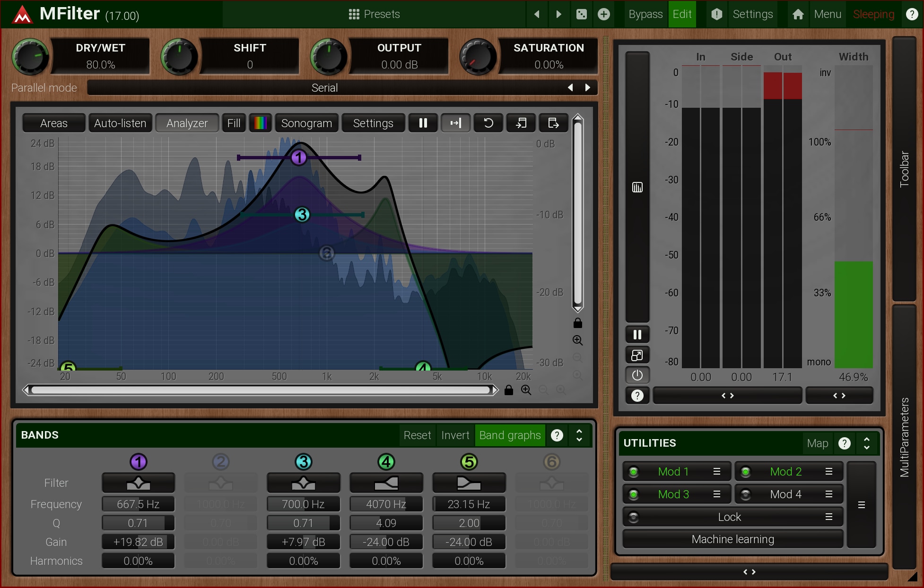The width and height of the screenshot is (924, 588).
Task: Disable the Band graphs button
Action: click(510, 435)
